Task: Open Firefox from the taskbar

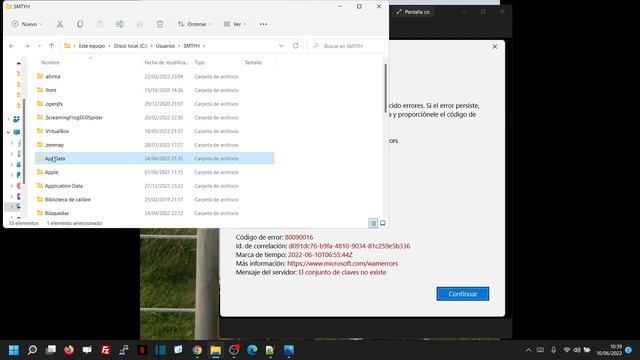Action: (69, 350)
